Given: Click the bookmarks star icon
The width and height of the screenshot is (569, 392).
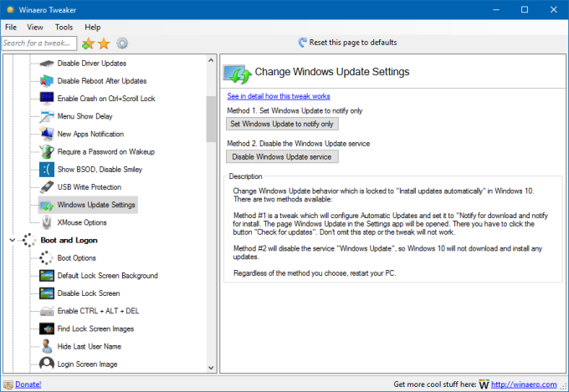Looking at the screenshot, I should pos(104,43).
